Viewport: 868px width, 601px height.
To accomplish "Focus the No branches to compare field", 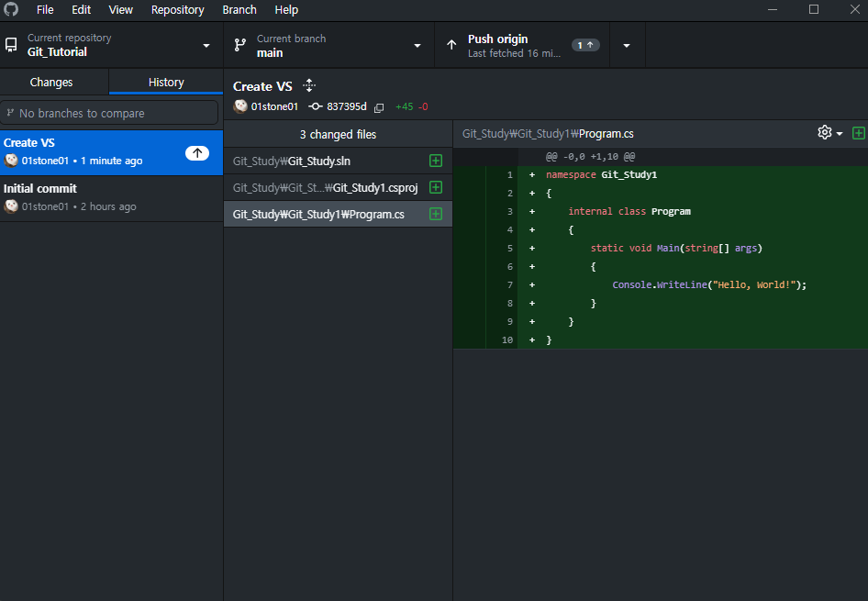I will 109,113.
